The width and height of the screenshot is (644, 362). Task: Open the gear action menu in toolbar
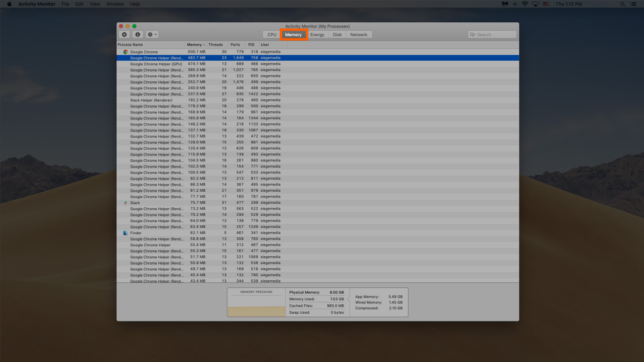click(x=152, y=34)
